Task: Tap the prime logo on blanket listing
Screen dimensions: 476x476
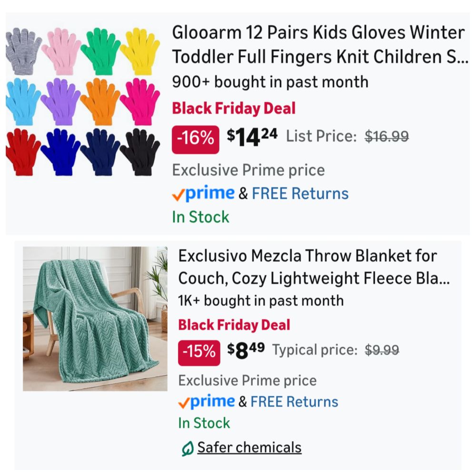Action: click(x=207, y=401)
